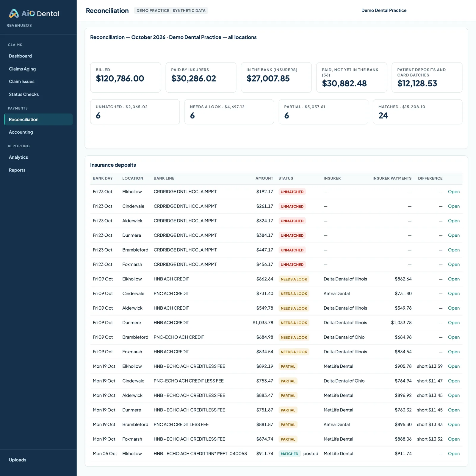
Task: Open the $456.17 Foxmarsh unmatched deposit
Action: click(454, 264)
